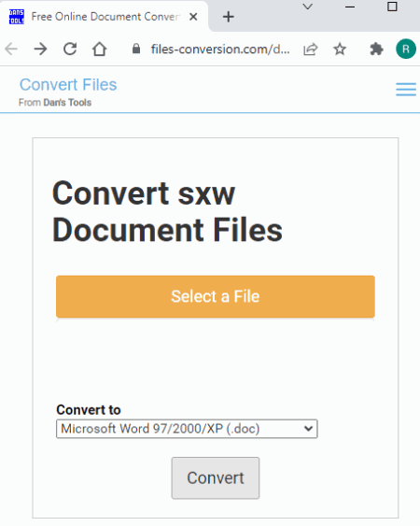This screenshot has height=526, width=420.
Task: Open the green R profile avatar
Action: (406, 49)
